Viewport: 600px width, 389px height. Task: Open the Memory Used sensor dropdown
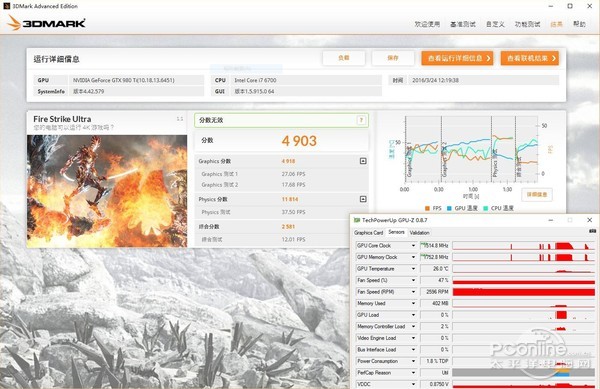click(413, 303)
